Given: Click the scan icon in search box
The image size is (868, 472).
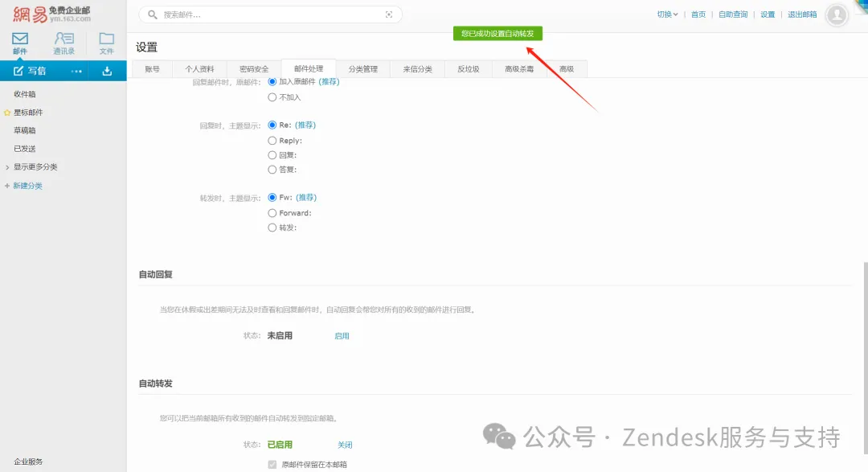Looking at the screenshot, I should (x=389, y=14).
